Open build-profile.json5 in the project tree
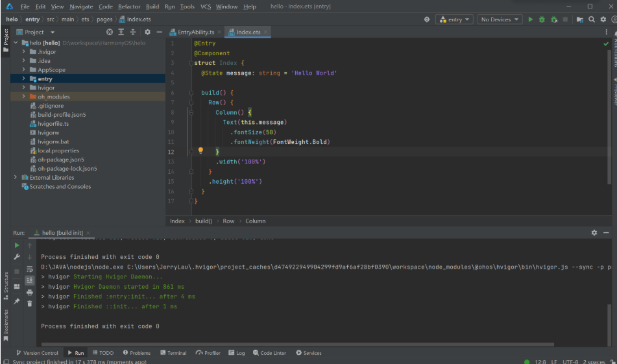 pyautogui.click(x=61, y=114)
